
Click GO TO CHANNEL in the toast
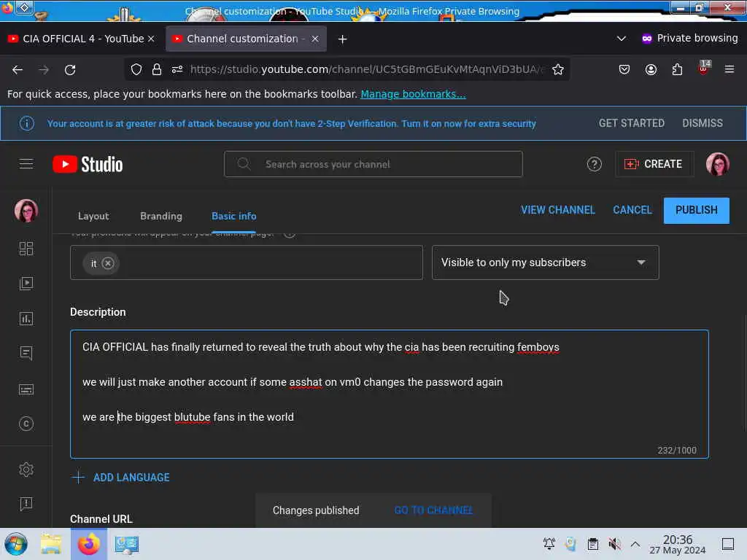point(433,510)
